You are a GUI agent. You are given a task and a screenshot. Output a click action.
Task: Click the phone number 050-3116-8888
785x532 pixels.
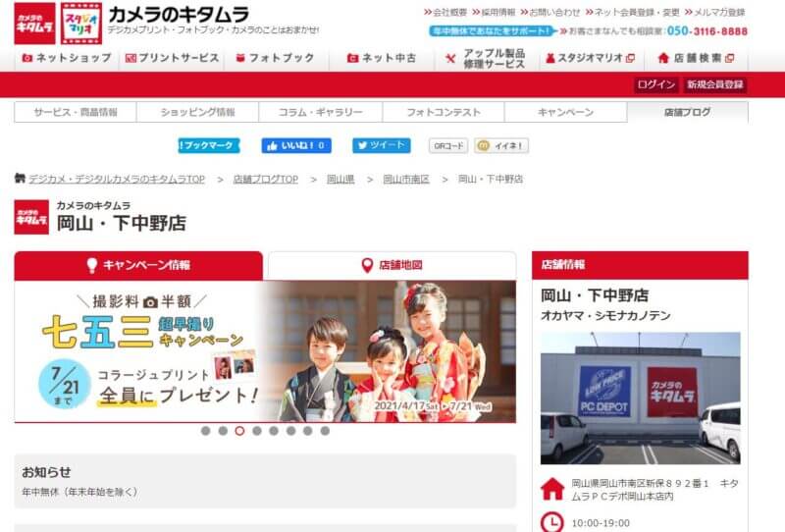click(x=706, y=31)
